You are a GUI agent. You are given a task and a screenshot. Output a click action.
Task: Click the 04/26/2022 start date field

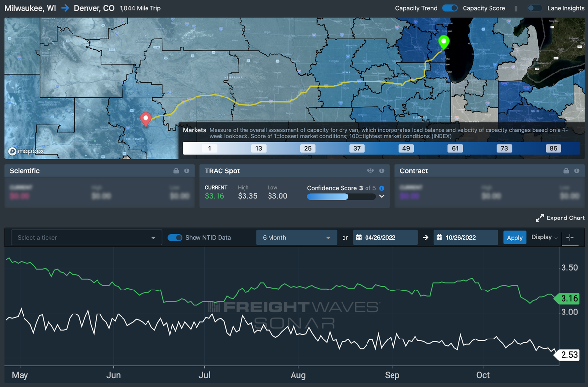point(385,238)
